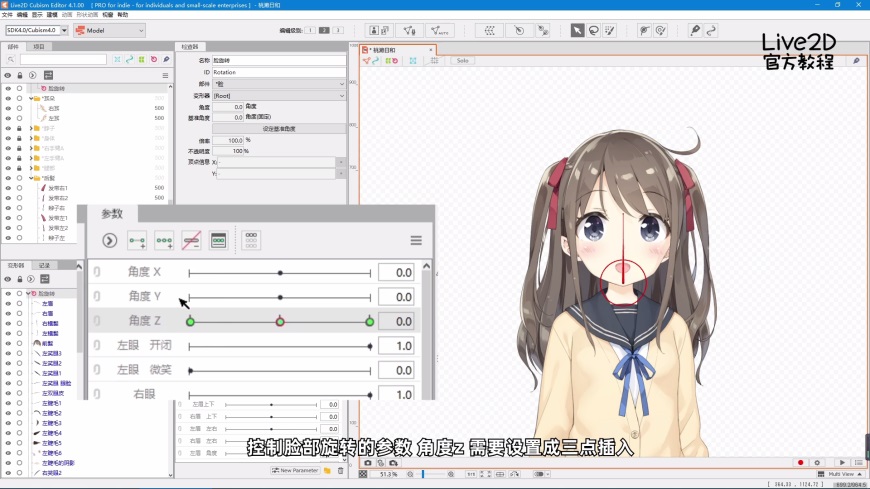Click the play button below canvas
870x489 pixels.
pos(842,462)
